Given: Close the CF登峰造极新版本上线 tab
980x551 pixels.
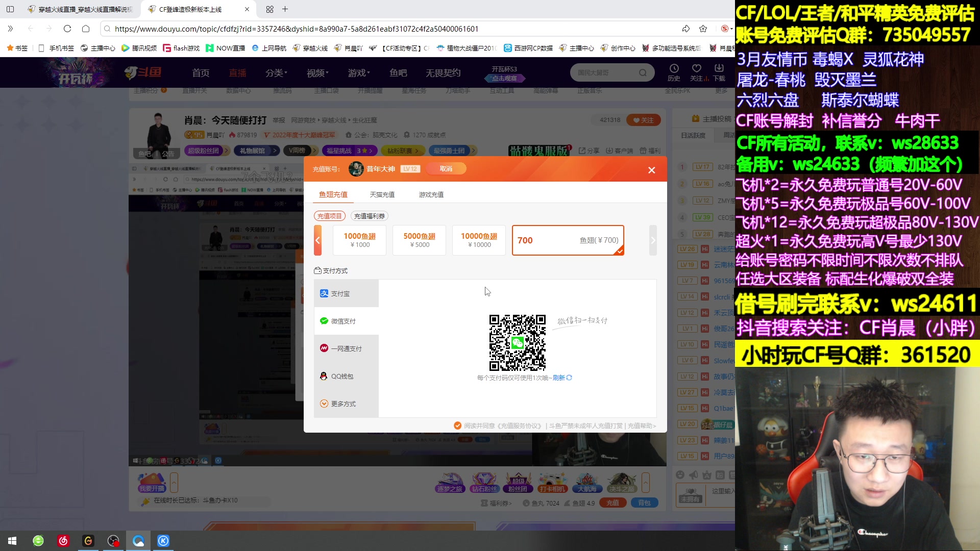Looking at the screenshot, I should pos(247,9).
